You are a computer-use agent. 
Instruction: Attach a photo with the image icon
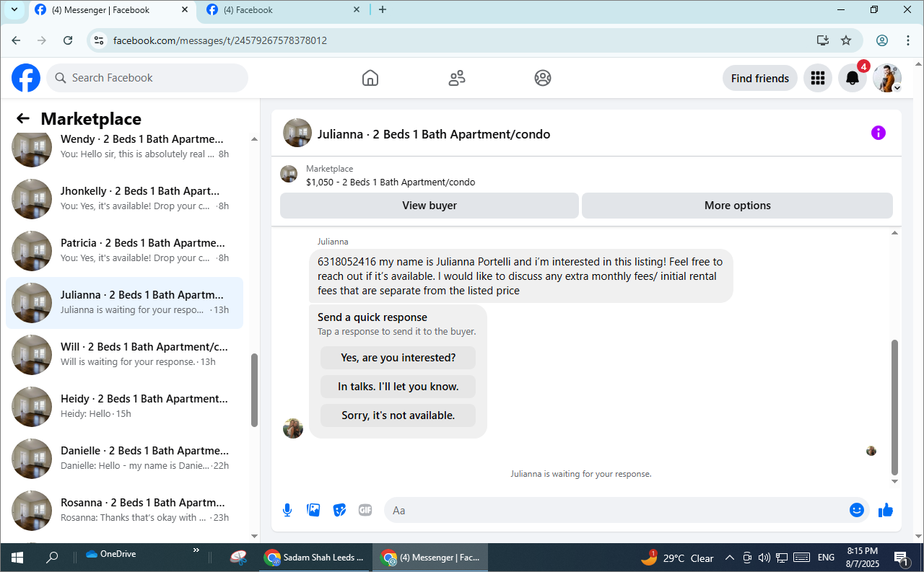click(313, 510)
